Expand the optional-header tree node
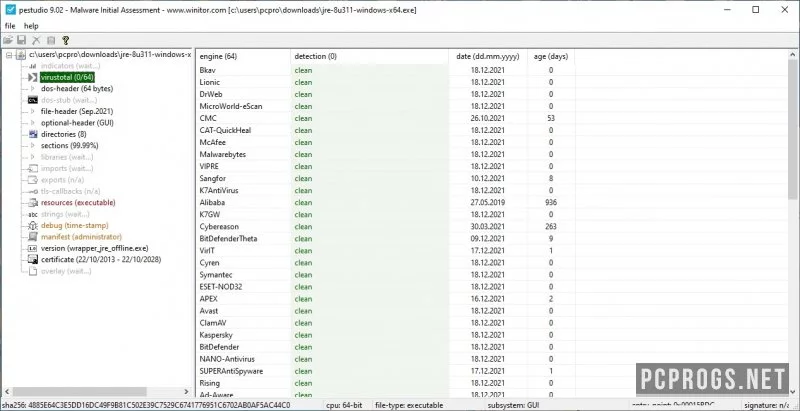Screen dimensions: 800x411 point(33,123)
